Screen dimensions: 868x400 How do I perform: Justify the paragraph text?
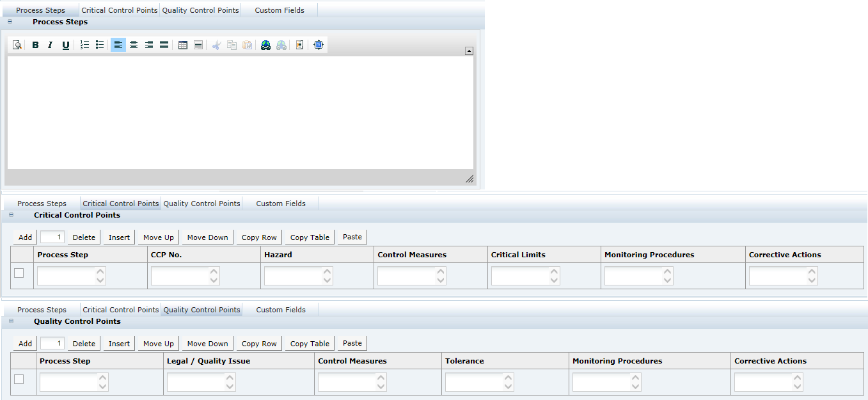pyautogui.click(x=164, y=45)
